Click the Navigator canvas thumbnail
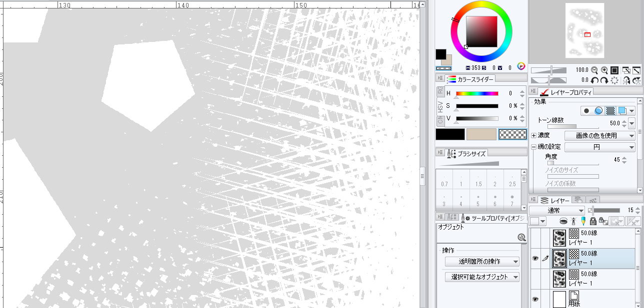Screen dimensions: 644x308 (584, 30)
